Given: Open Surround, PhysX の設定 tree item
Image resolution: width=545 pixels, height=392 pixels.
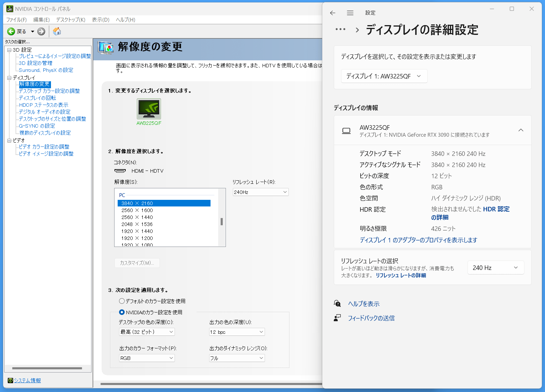Looking at the screenshot, I should point(46,70).
